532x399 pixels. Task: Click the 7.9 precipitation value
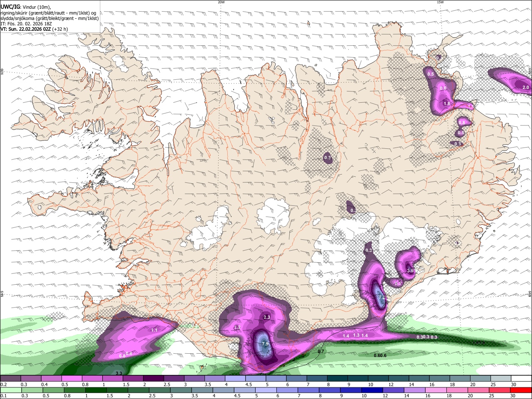pos(265,344)
